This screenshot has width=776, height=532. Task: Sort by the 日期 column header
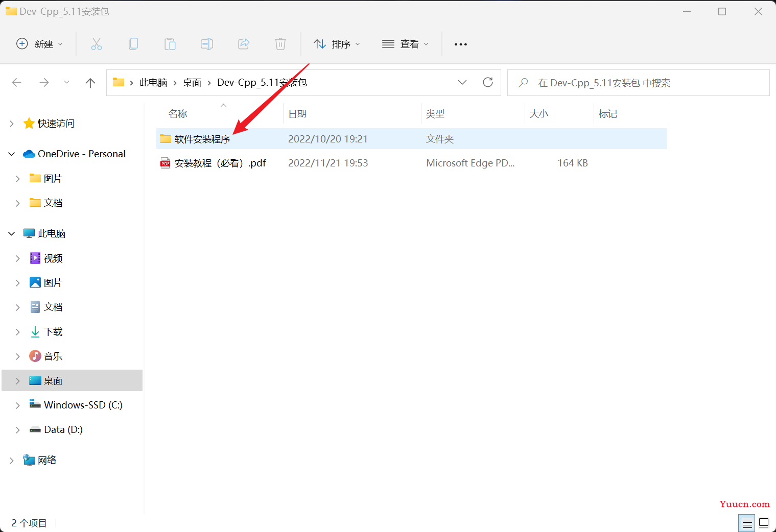pos(297,114)
